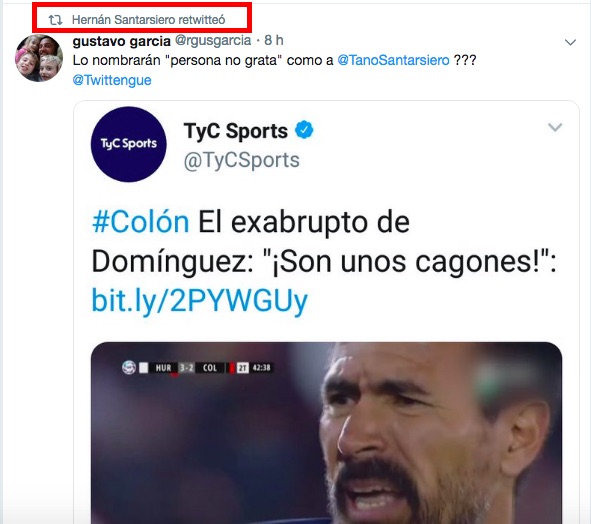The height and width of the screenshot is (524, 591).
Task: Expand the options chevron on gustavo garcia's tweet
Action: point(570,42)
